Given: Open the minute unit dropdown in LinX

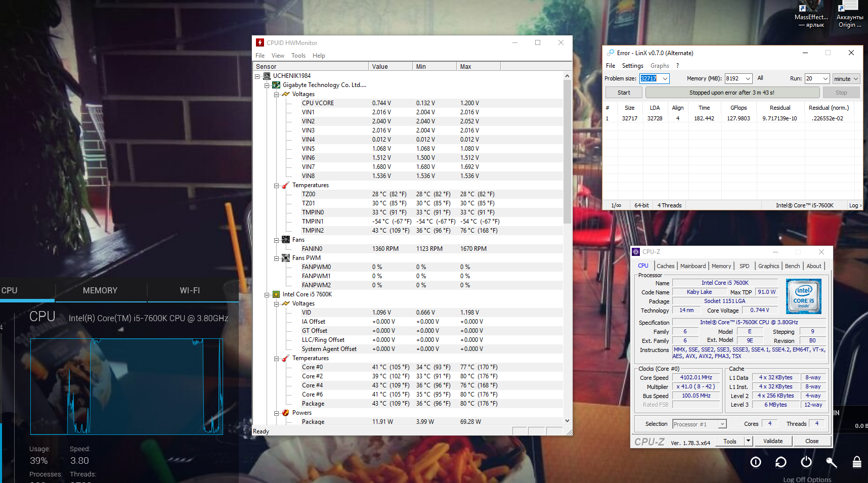Looking at the screenshot, I should click(846, 78).
